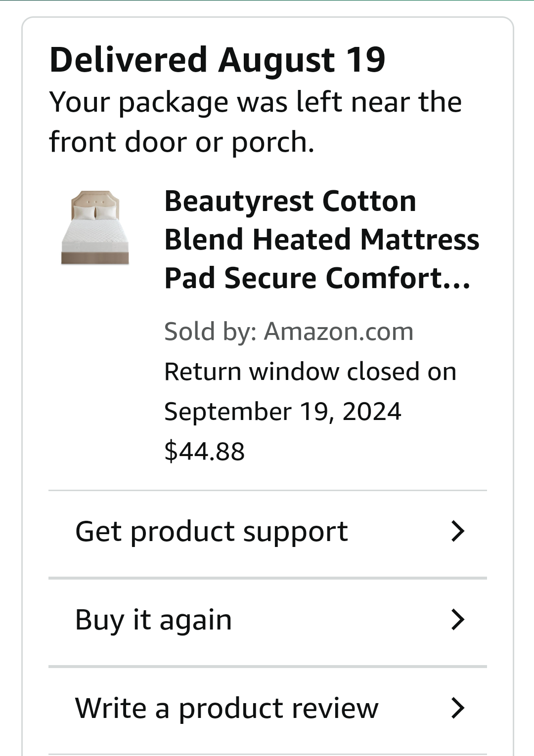The image size is (534, 756).
Task: Tap the Sold by: Amazon.com seller line
Action: tap(289, 332)
